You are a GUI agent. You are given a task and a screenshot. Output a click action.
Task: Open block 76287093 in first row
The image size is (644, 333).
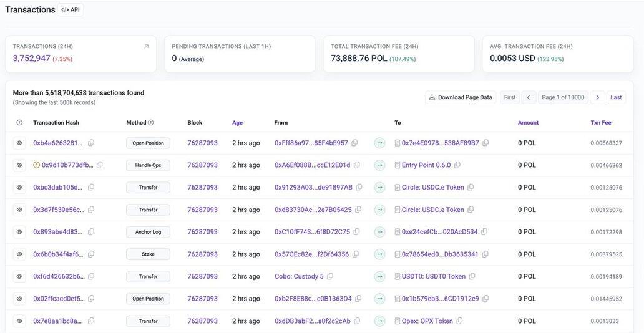(x=202, y=143)
